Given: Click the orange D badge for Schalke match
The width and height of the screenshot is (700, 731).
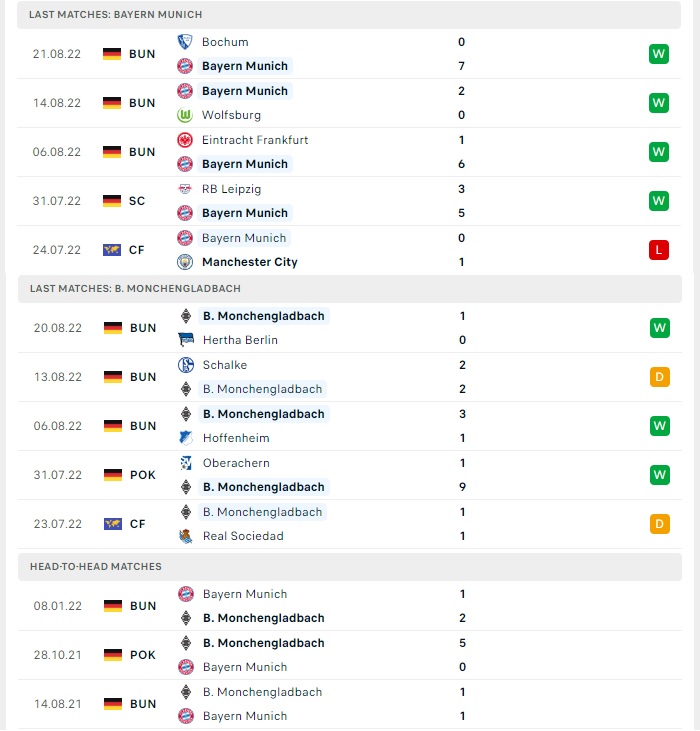Looking at the screenshot, I should coord(659,377).
